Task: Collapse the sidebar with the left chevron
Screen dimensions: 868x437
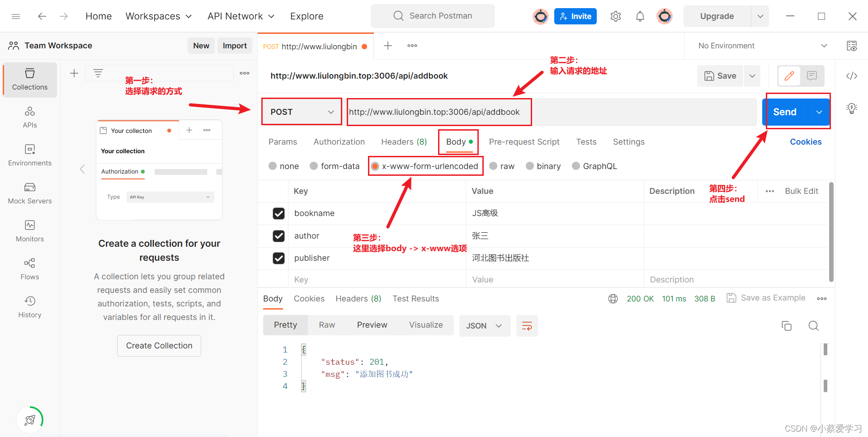Action: click(x=82, y=169)
